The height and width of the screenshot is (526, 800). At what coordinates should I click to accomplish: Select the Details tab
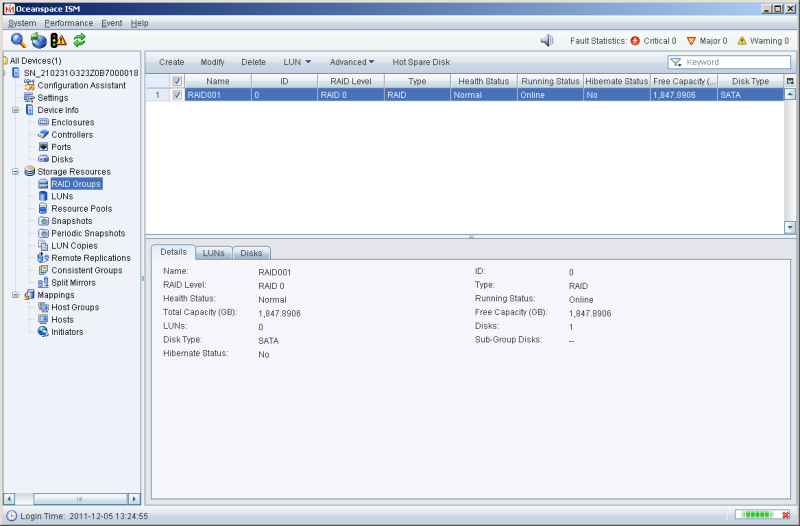173,252
